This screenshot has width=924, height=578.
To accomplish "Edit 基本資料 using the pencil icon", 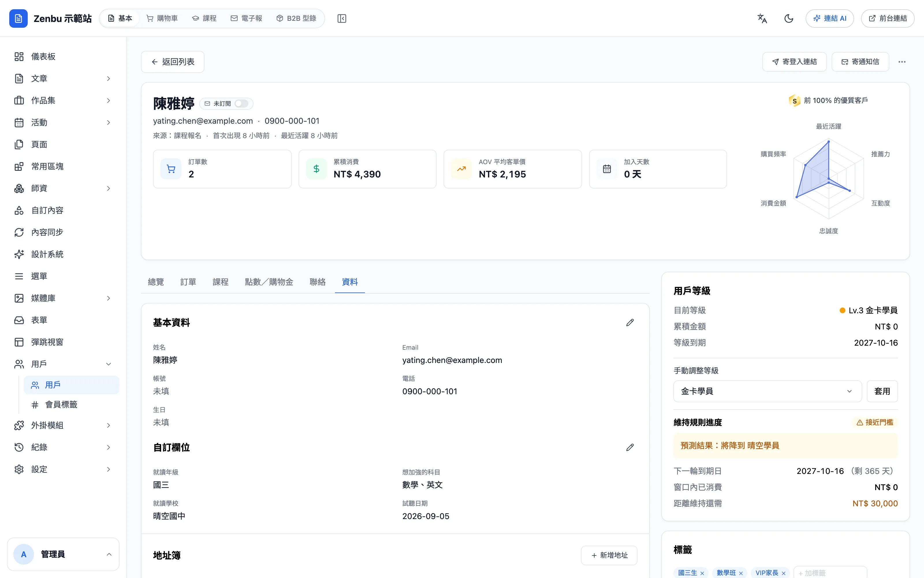I will pos(630,323).
